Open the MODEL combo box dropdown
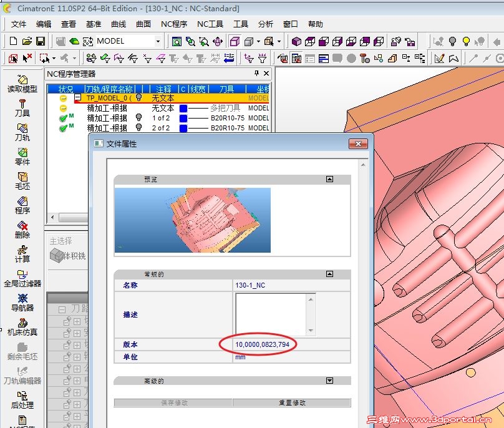This screenshot has width=504, height=428. (158, 41)
